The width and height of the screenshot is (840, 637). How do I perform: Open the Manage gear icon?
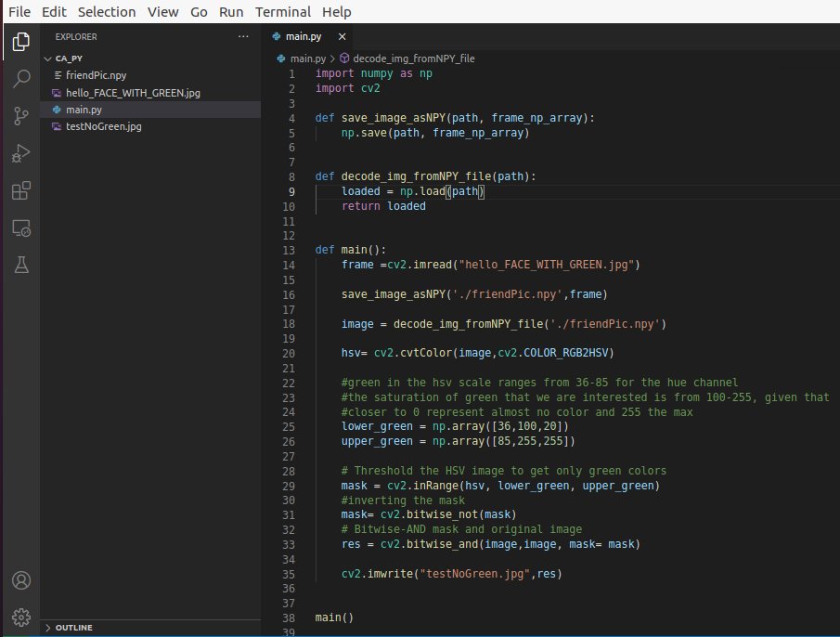click(x=21, y=617)
